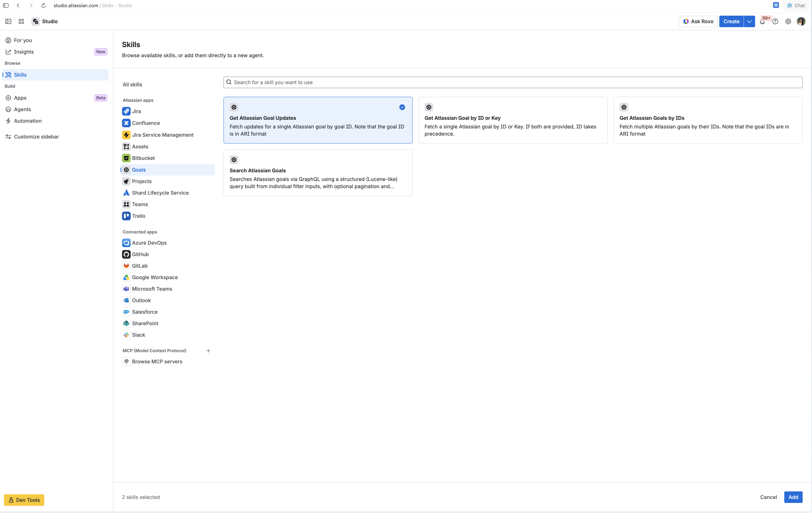Select GitHub connected app

168,255
